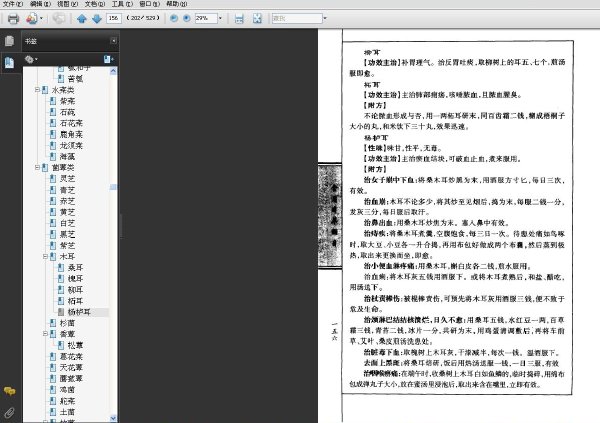
Task: Click the bookmarks list scroll down arrow
Action: 113,418
